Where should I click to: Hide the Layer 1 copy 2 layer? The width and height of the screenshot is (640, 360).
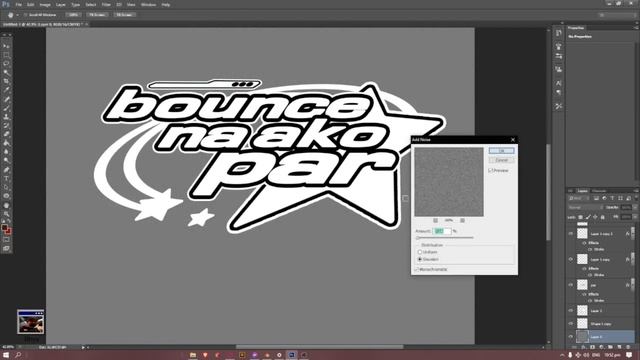[x=571, y=233]
